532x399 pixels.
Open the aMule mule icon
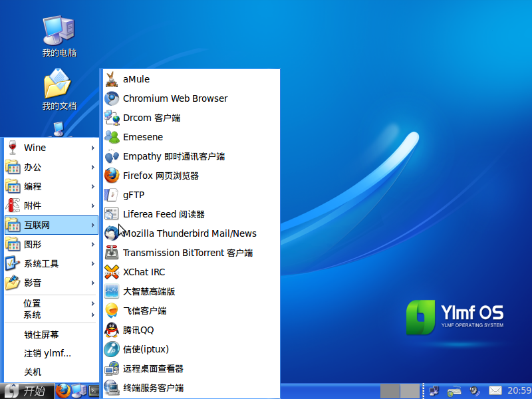coord(111,79)
